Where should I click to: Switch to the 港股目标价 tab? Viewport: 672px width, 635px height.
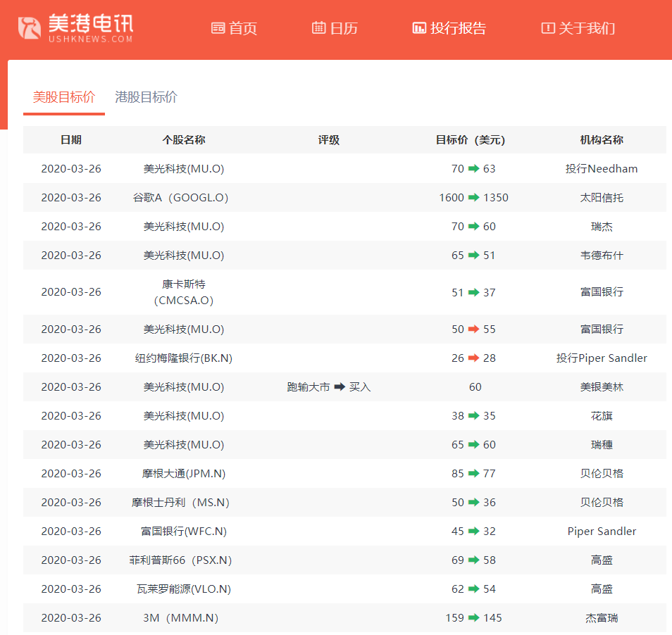146,97
